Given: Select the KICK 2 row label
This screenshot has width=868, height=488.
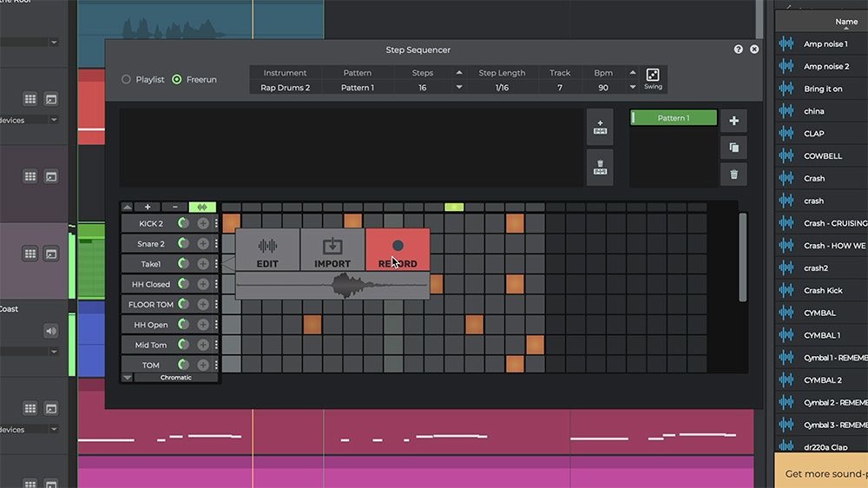Looking at the screenshot, I should click(151, 223).
